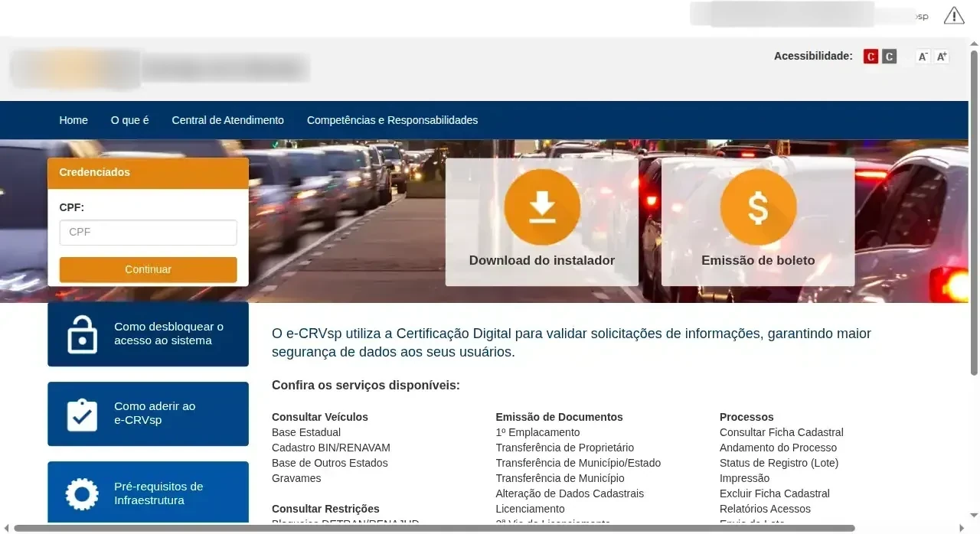This screenshot has height=534, width=980.
Task: Click the clipboard checkmark icon
Action: coord(82,414)
